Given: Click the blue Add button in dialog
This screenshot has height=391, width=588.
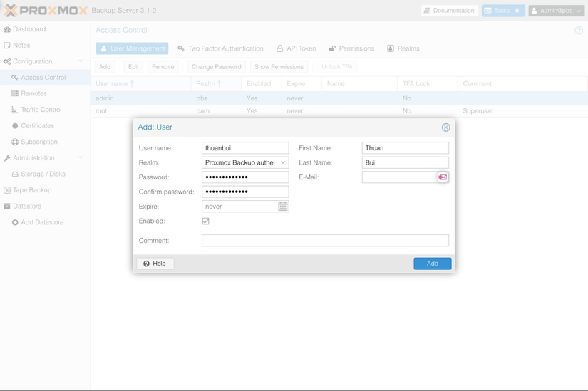Looking at the screenshot, I should [x=433, y=264].
